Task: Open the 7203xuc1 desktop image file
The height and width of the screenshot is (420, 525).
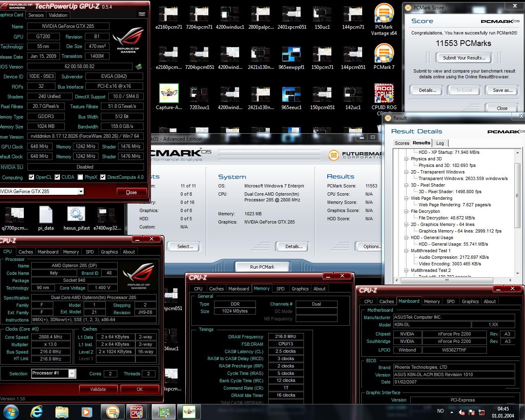Action: pos(199,98)
